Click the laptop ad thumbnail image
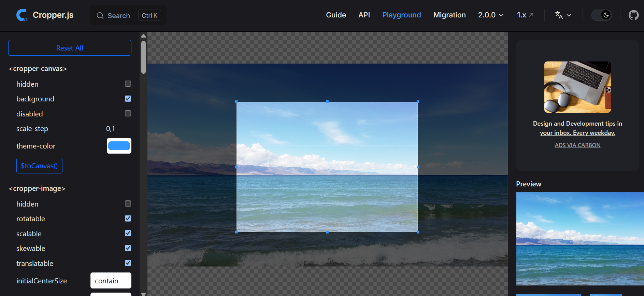Image resolution: width=644 pixels, height=296 pixels. (577, 87)
